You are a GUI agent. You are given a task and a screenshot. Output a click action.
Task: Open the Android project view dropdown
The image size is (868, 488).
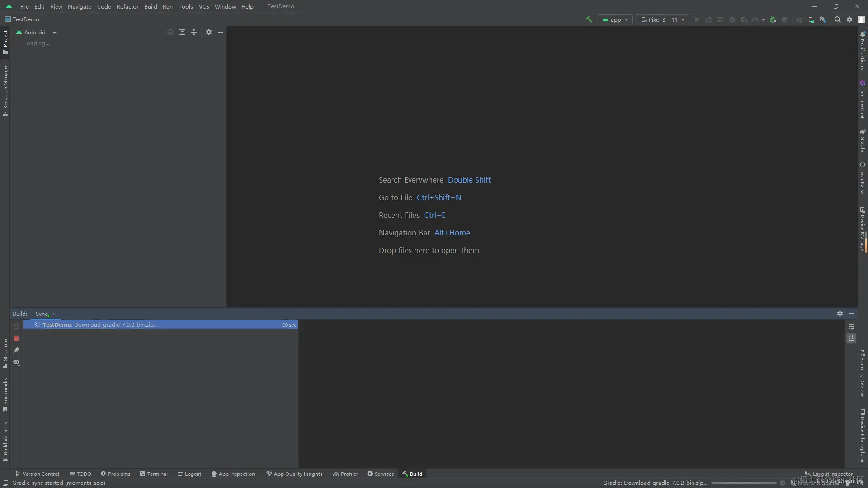point(36,33)
